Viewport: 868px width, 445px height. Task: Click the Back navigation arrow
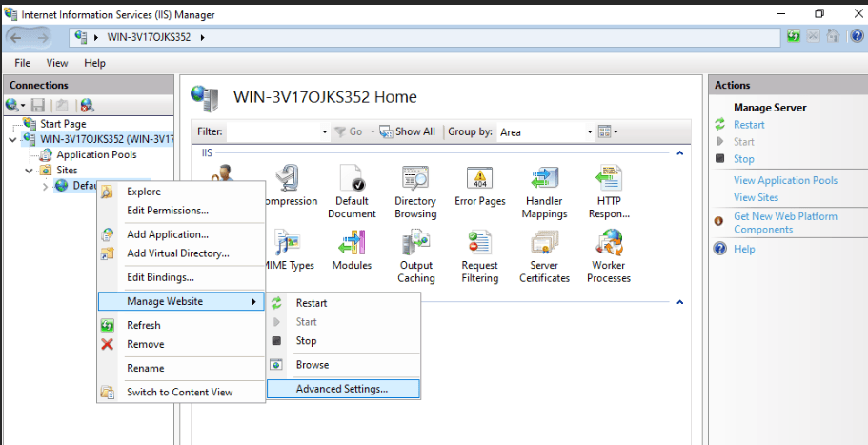15,37
